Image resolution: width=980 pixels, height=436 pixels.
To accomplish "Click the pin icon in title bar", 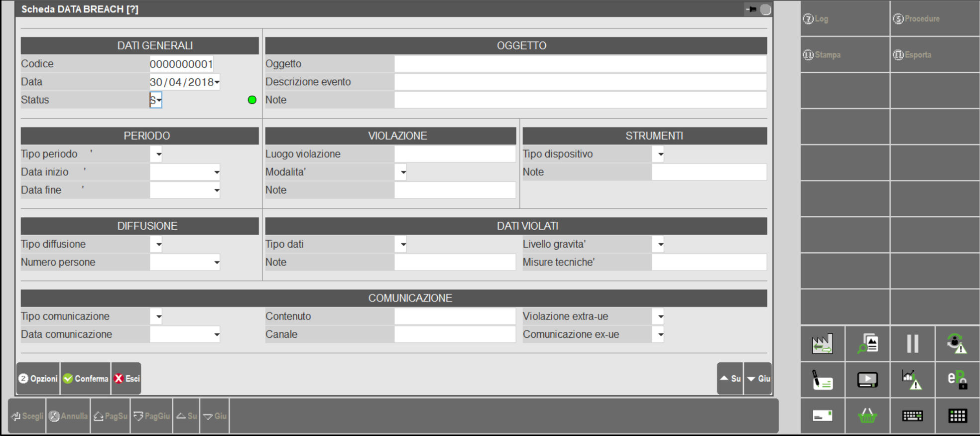I will (751, 9).
